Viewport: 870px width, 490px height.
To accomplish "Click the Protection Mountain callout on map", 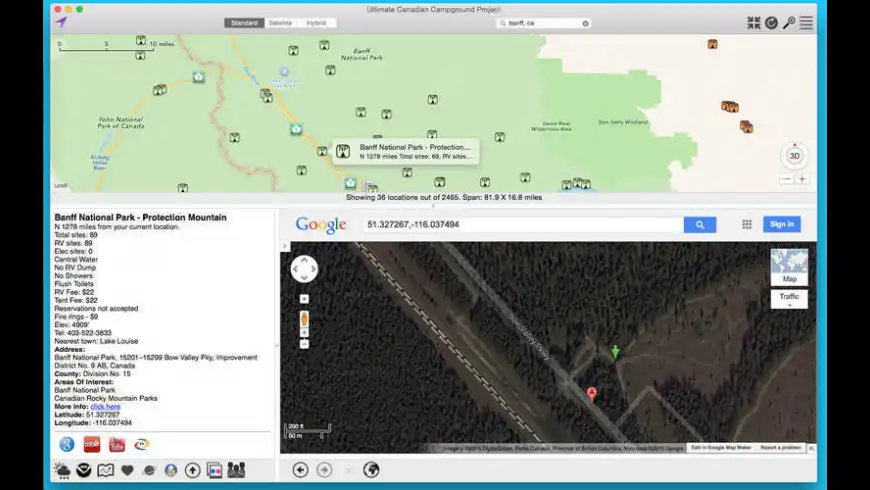I will coord(406,151).
